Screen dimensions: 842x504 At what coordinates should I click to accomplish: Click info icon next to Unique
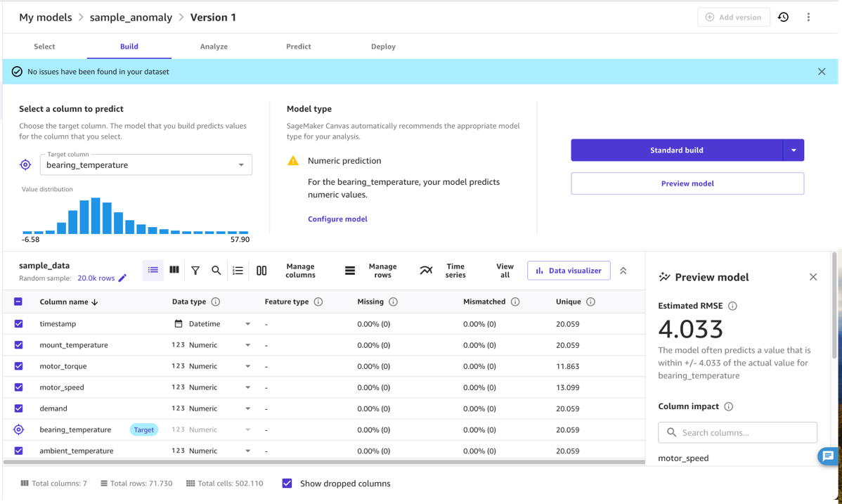coord(590,302)
